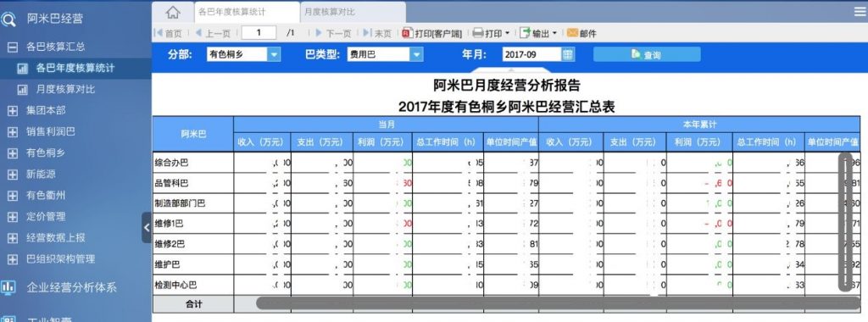Open the 输出 export dropdown
Image resolution: width=868 pixels, height=322 pixels.
point(538,33)
